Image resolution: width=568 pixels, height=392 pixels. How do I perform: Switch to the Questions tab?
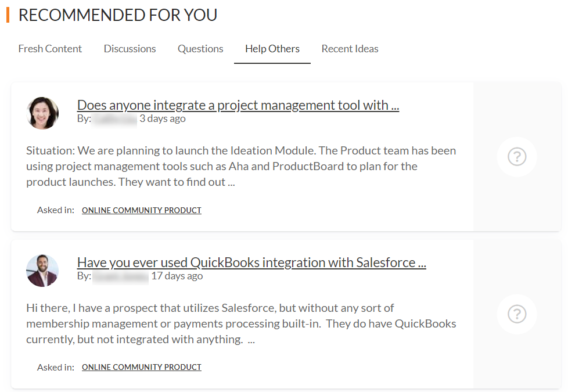(x=200, y=49)
